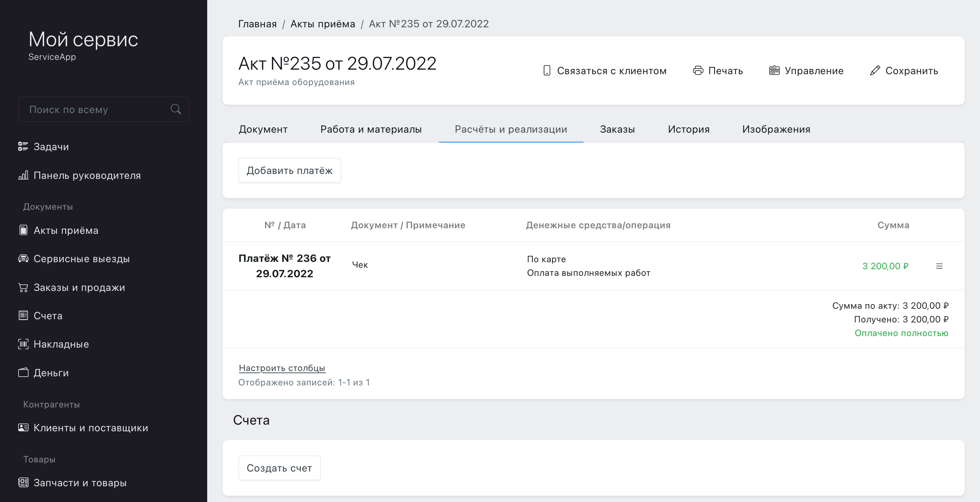This screenshot has height=502, width=980.
Task: Click the Мой сервис logo title
Action: (83, 39)
